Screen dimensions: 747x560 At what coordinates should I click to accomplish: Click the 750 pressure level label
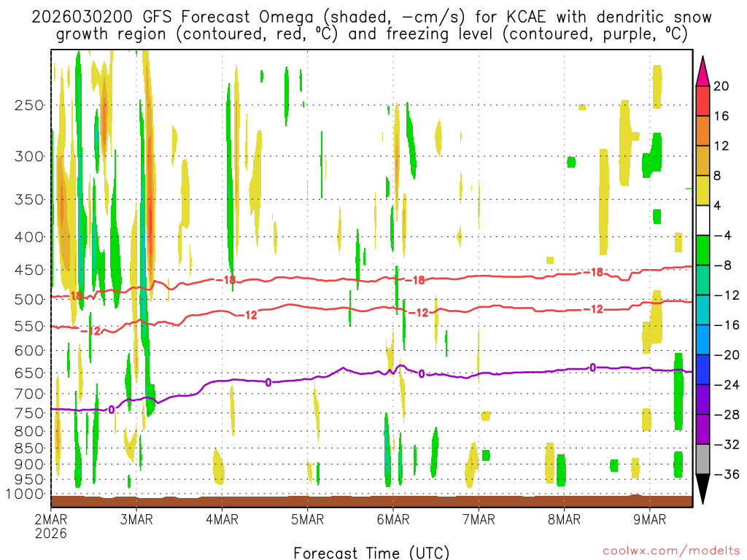click(x=29, y=413)
